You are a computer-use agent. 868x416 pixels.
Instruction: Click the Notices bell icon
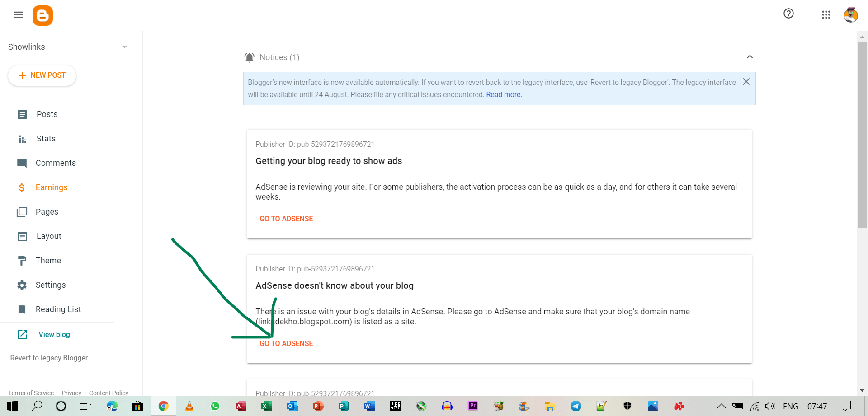[x=250, y=57]
